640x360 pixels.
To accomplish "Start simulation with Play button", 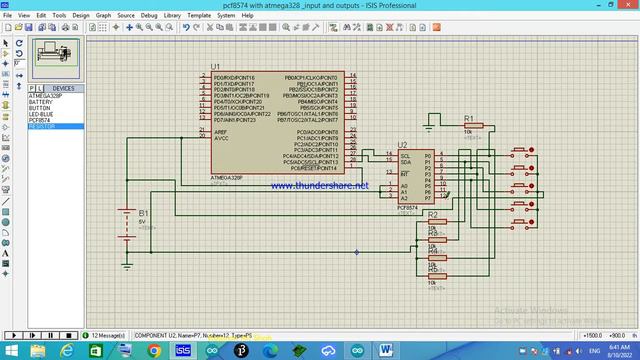I will pyautogui.click(x=13, y=336).
